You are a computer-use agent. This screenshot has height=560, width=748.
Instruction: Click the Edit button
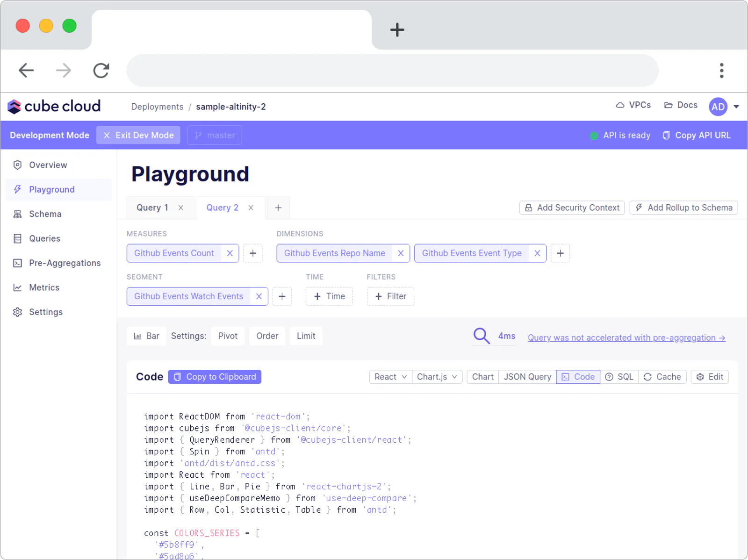pyautogui.click(x=710, y=377)
